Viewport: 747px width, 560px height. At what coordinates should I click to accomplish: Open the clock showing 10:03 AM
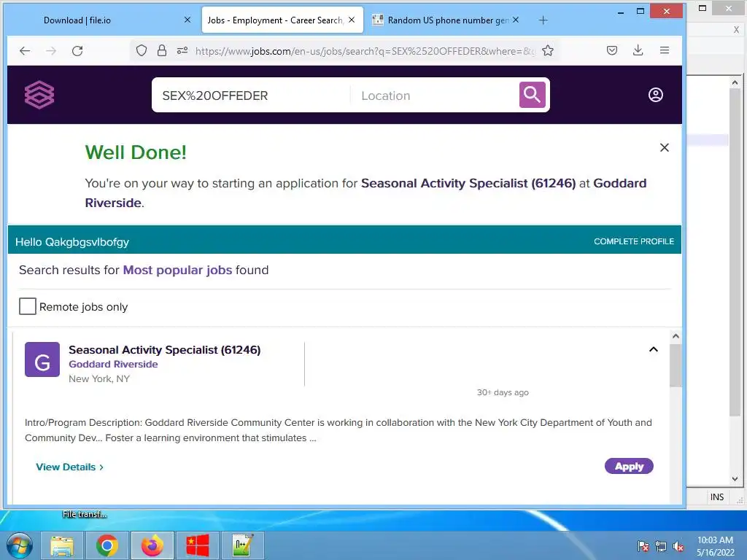click(715, 546)
